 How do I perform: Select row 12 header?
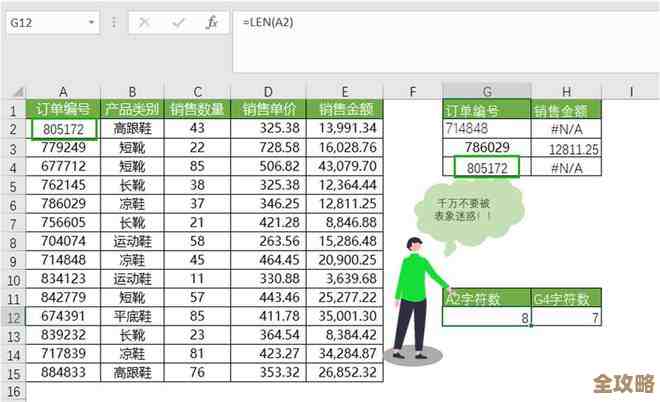[x=13, y=317]
